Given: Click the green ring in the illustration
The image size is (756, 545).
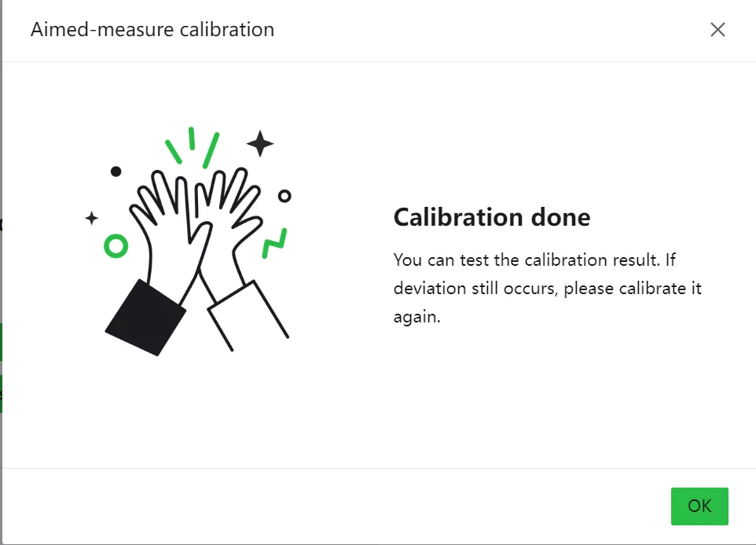Looking at the screenshot, I should (x=116, y=246).
